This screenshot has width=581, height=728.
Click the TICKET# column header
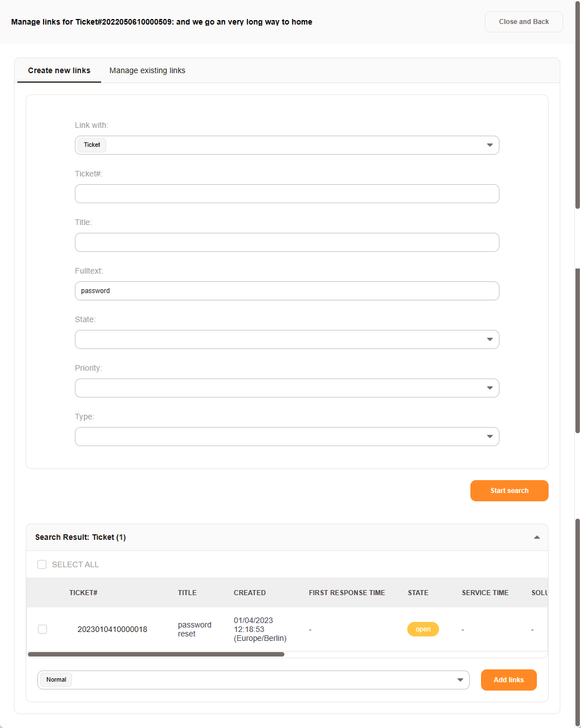pyautogui.click(x=83, y=592)
